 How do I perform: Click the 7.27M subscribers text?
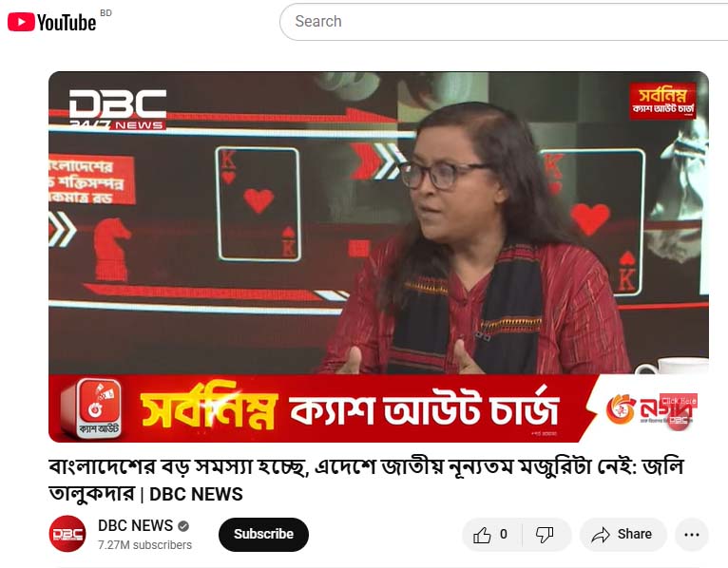pyautogui.click(x=144, y=545)
